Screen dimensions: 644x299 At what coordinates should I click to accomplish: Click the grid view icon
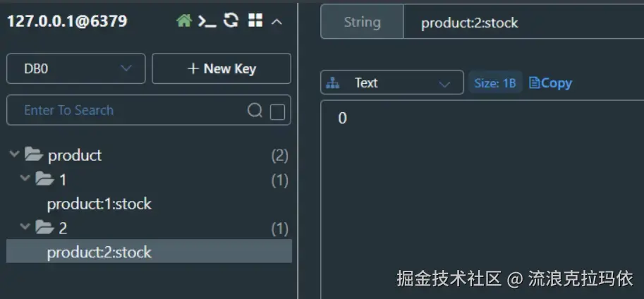pyautogui.click(x=255, y=21)
